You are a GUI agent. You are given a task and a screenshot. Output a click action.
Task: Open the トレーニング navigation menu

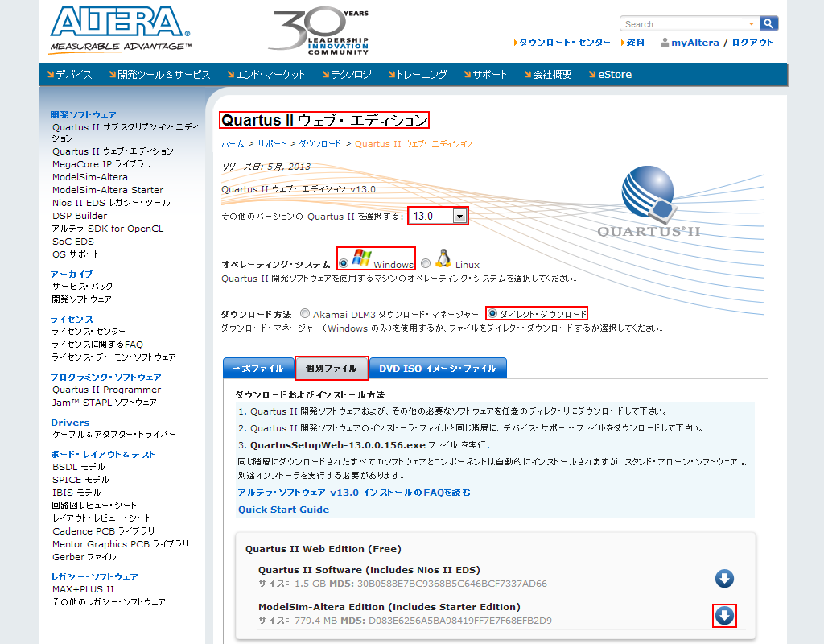coord(418,75)
